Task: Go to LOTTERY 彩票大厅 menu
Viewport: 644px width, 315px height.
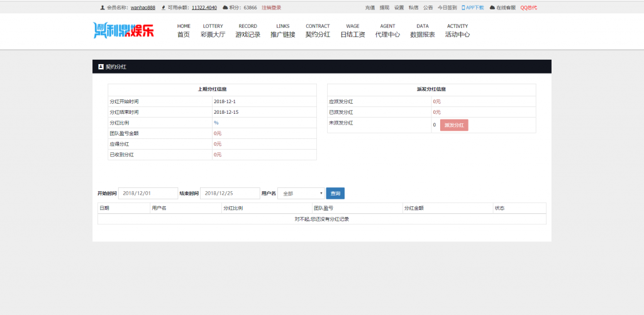Action: 213,31
